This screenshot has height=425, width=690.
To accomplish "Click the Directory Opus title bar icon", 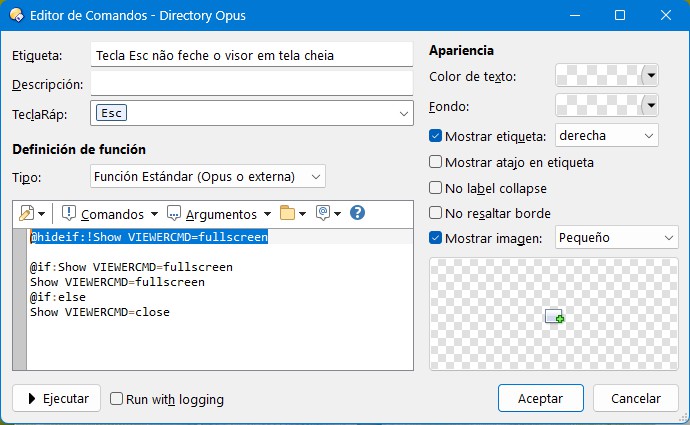I will tap(16, 15).
